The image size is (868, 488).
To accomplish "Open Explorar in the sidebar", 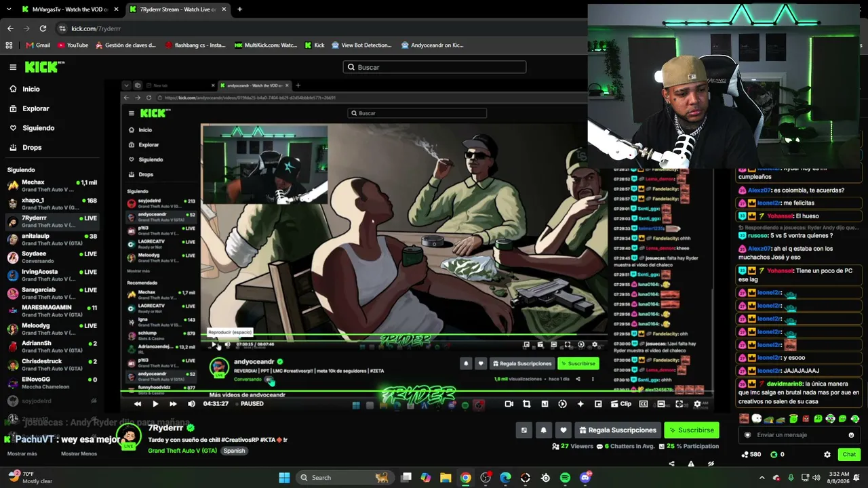I will (x=29, y=108).
